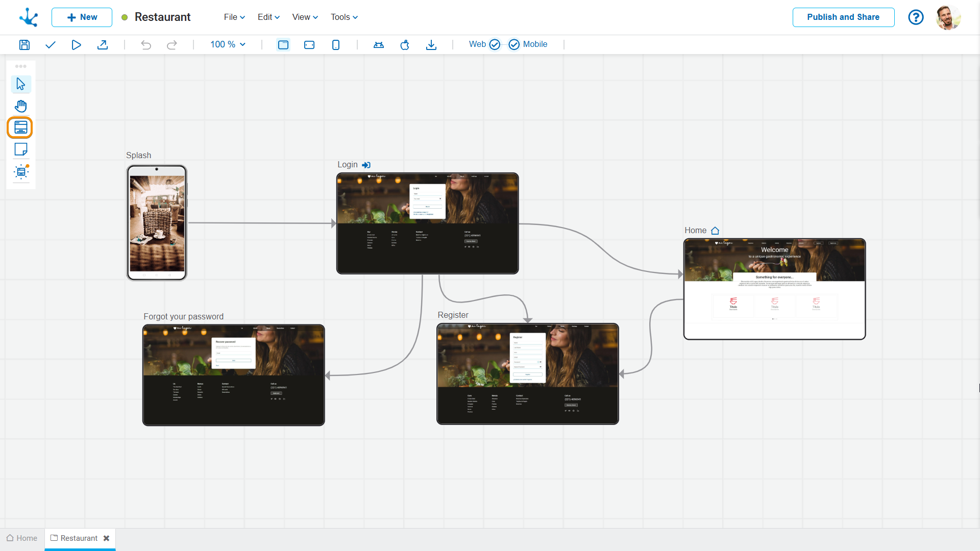This screenshot has width=980, height=551.
Task: Select the sticky note tool
Action: click(x=21, y=149)
